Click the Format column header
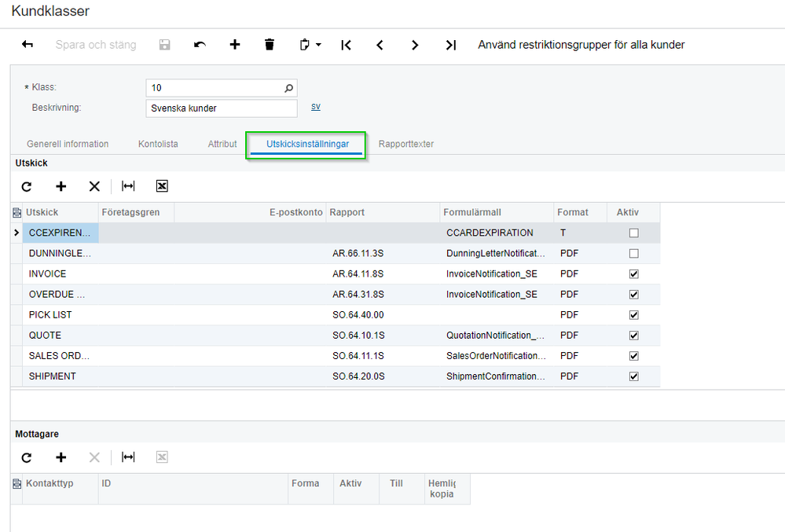Viewport: 785px width, 532px height. [580, 212]
